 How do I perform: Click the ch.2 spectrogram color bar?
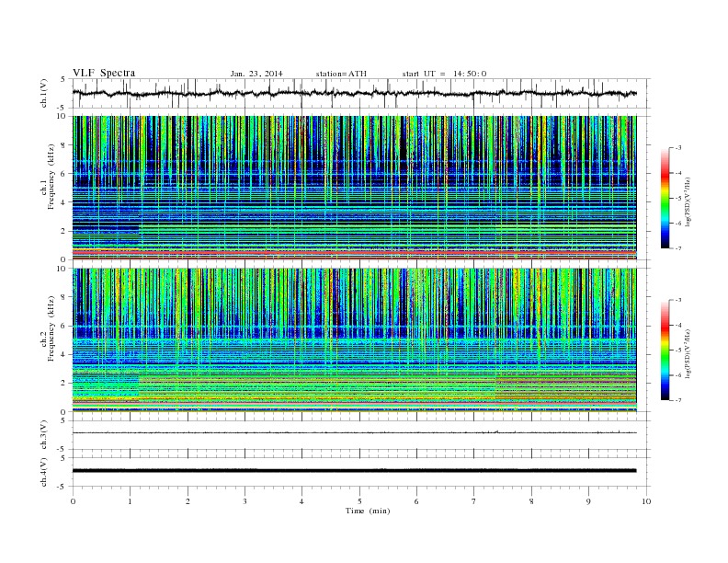click(x=665, y=350)
